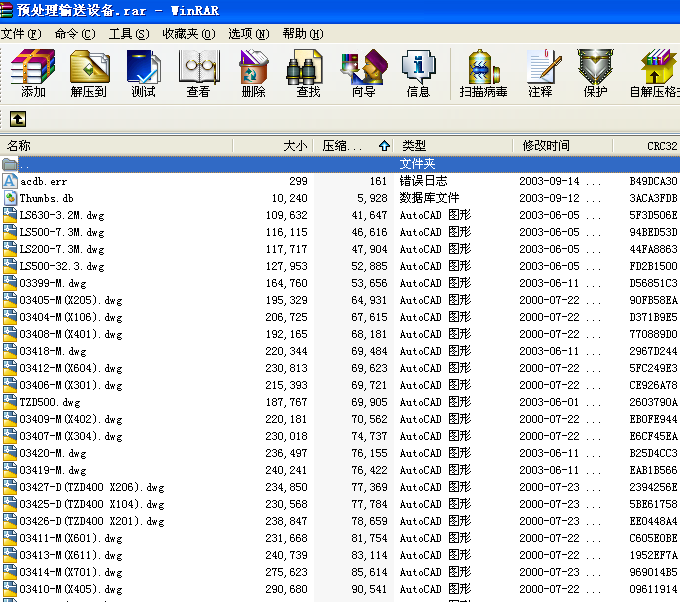Click the 自解压格式 (SFX) icon
Viewport: 680px width, 602px height.
point(659,67)
